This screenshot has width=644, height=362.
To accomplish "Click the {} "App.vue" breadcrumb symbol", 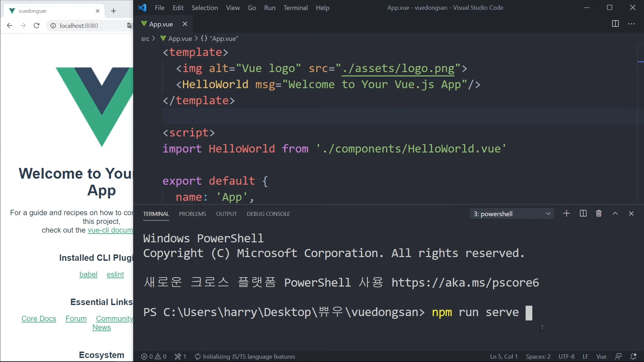I will click(x=219, y=39).
